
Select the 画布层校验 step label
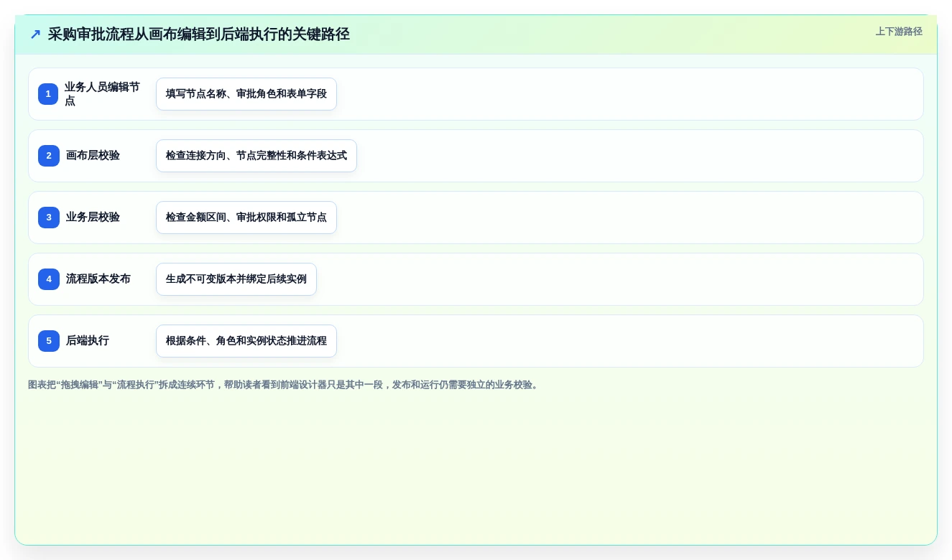pos(93,156)
